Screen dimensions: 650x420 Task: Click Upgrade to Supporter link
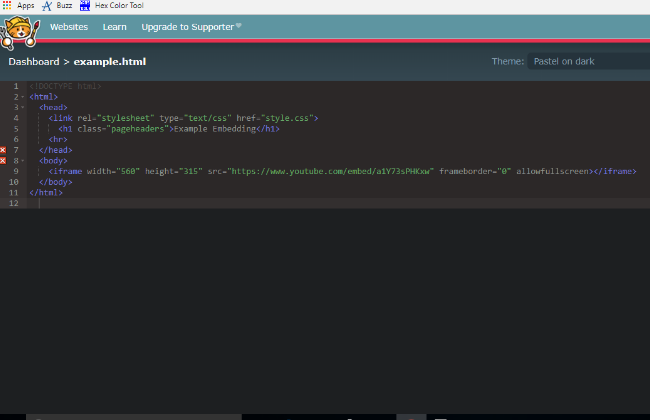191,27
